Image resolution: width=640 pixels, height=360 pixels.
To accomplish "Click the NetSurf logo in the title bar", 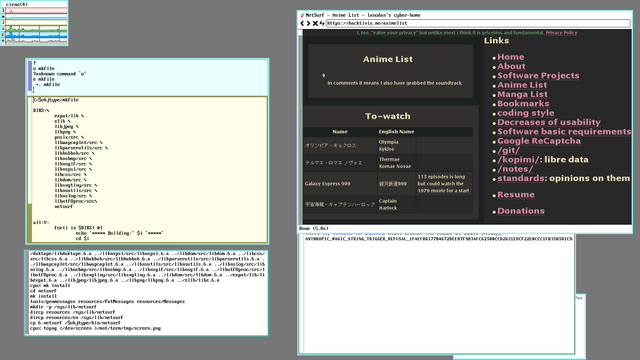I will click(302, 15).
